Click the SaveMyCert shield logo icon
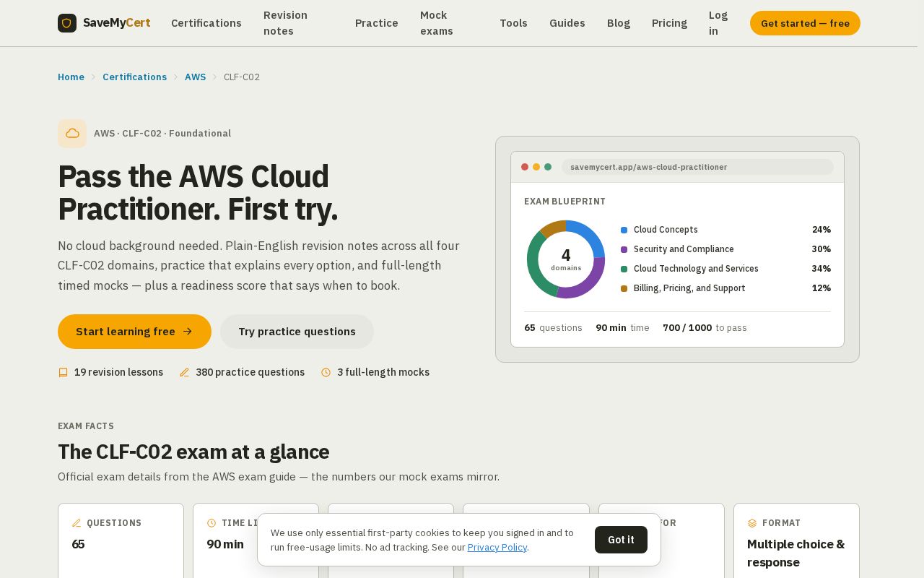 pyautogui.click(x=67, y=23)
